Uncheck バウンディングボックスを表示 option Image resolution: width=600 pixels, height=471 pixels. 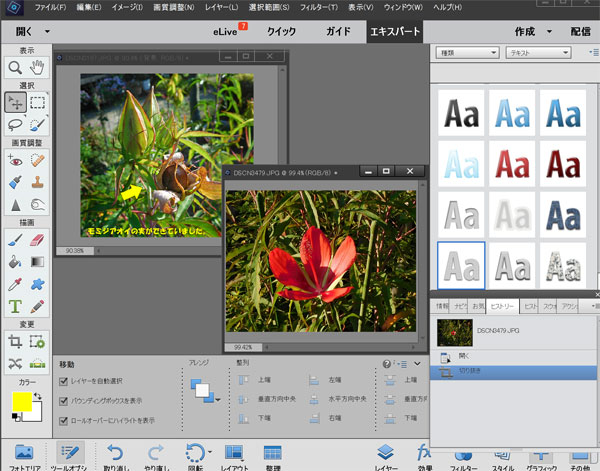pyautogui.click(x=62, y=400)
